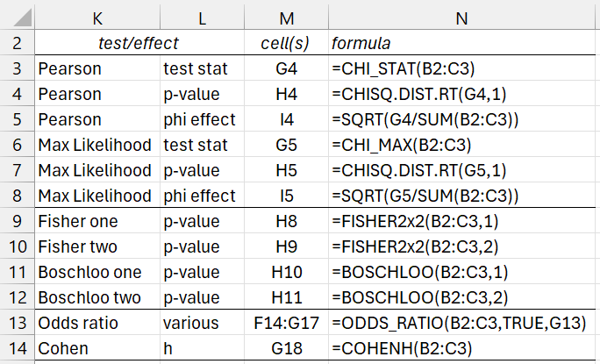Click row 9 header number
The image size is (600, 364).
click(x=17, y=223)
